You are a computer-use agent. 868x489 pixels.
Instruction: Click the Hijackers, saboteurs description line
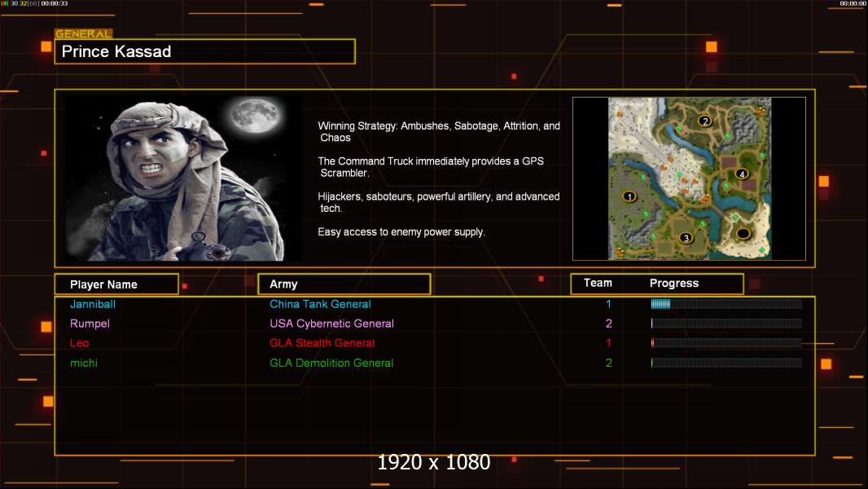coord(439,202)
